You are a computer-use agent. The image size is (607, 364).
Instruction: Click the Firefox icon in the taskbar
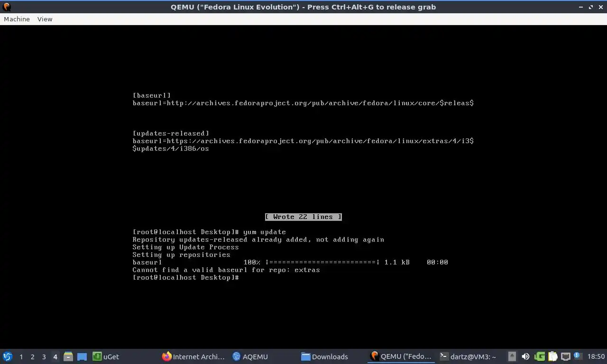click(x=166, y=356)
